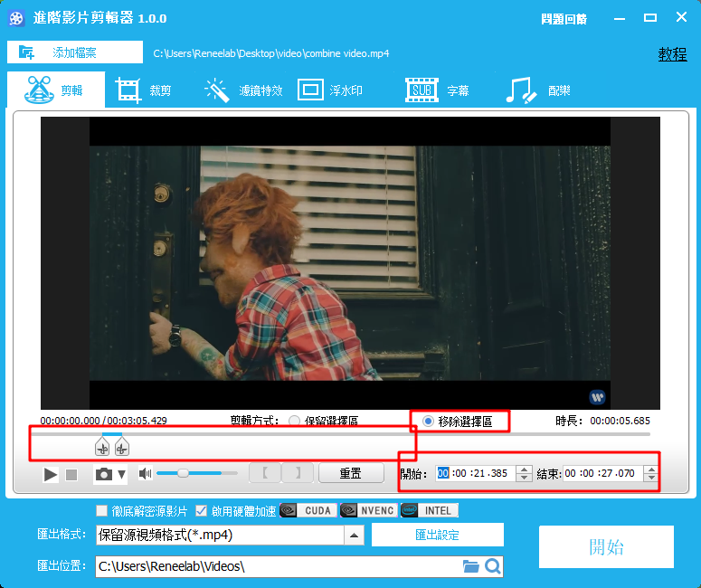Increase the 結束 end time with up arrow
Image resolution: width=701 pixels, height=588 pixels.
[651, 469]
